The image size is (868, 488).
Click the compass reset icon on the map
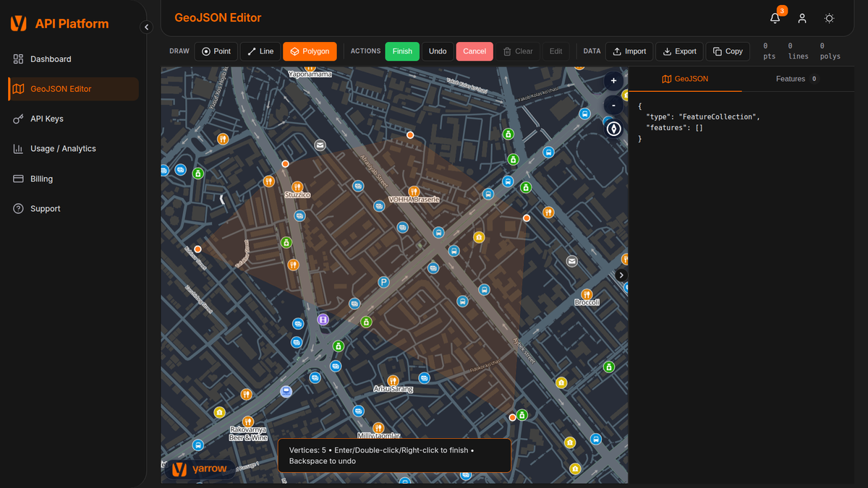click(613, 129)
